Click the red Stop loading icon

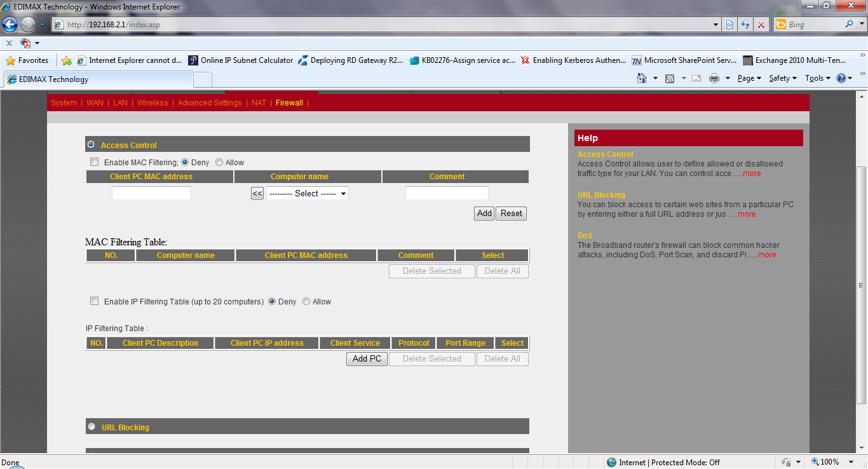click(761, 25)
